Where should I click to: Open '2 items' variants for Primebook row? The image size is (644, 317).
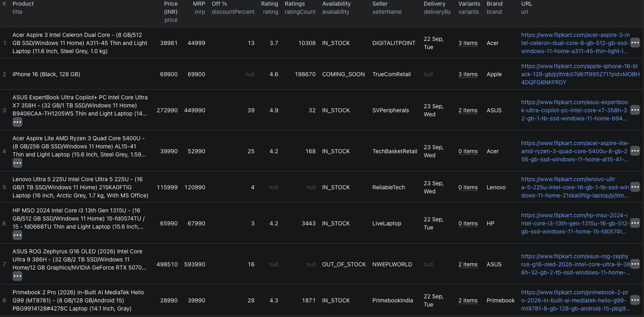[468, 300]
